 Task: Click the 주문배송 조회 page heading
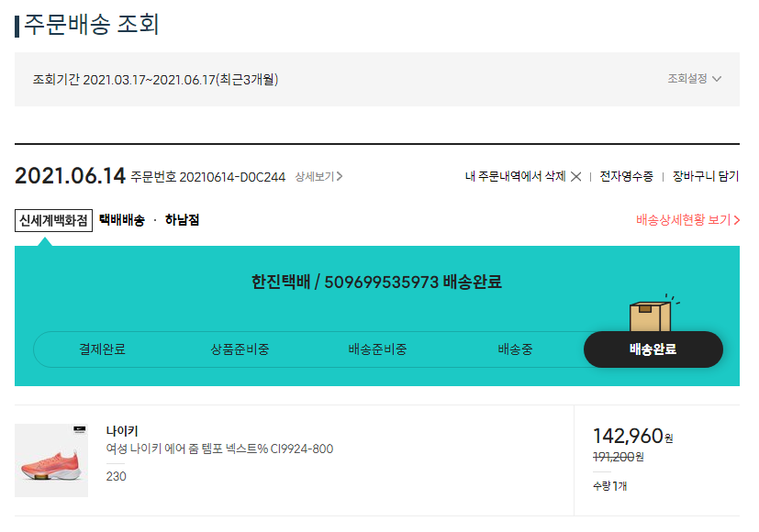point(92,24)
